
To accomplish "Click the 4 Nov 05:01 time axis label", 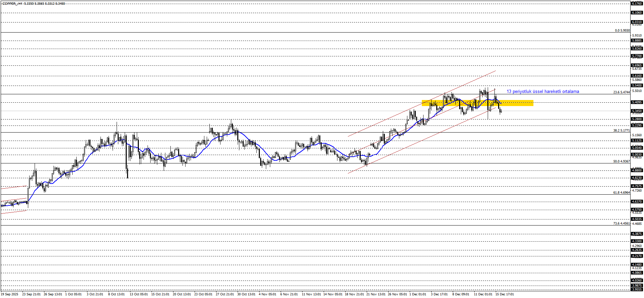I will click(x=268, y=294).
